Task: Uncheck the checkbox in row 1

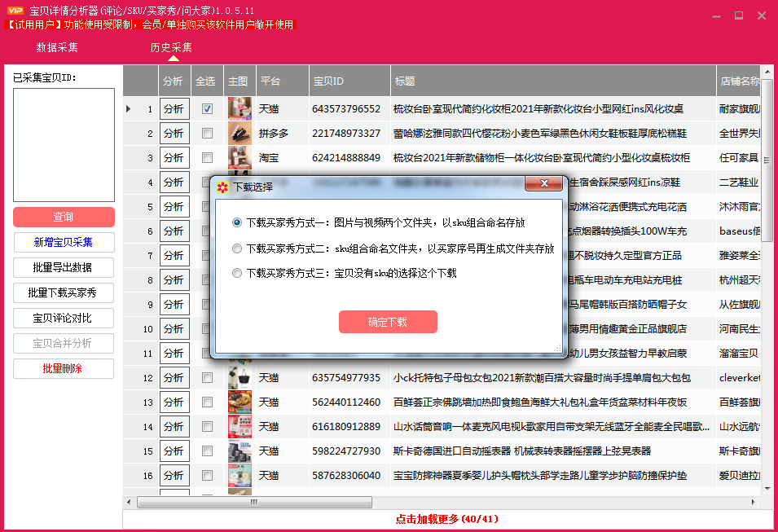Action: (x=208, y=109)
